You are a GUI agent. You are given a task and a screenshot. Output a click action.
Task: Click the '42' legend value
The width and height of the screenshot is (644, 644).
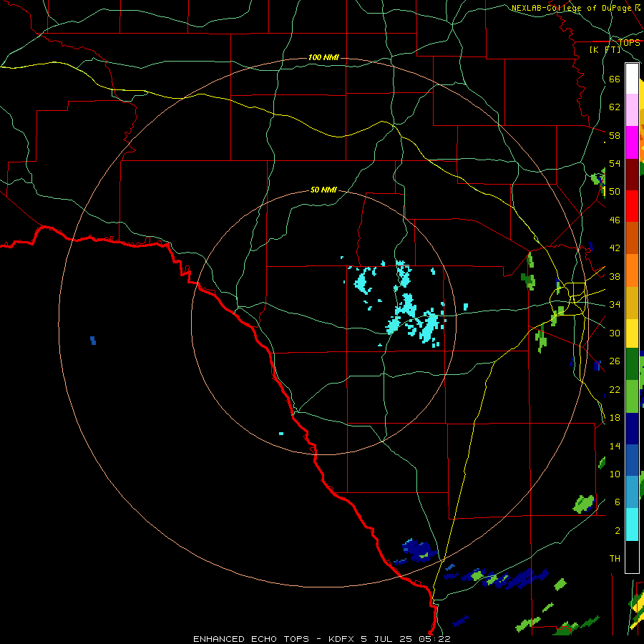pyautogui.click(x=615, y=248)
